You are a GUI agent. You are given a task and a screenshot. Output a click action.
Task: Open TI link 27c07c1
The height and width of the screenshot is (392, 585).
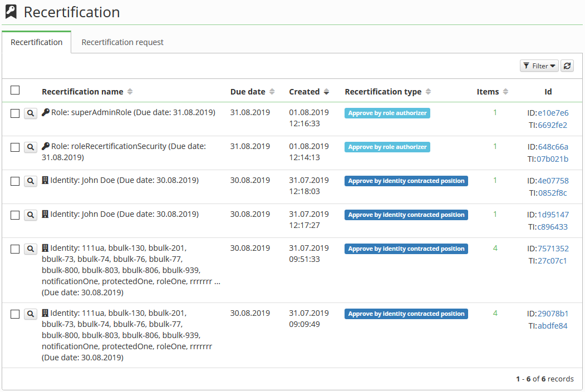click(x=552, y=261)
